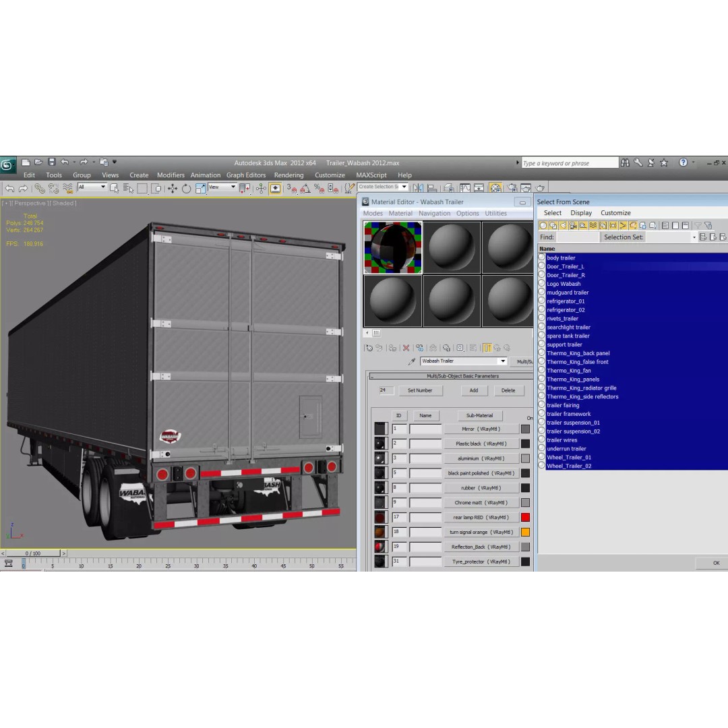The height and width of the screenshot is (728, 728).
Task: Toggle the Display Cameras filter in Select From Scene
Action: pos(573,226)
